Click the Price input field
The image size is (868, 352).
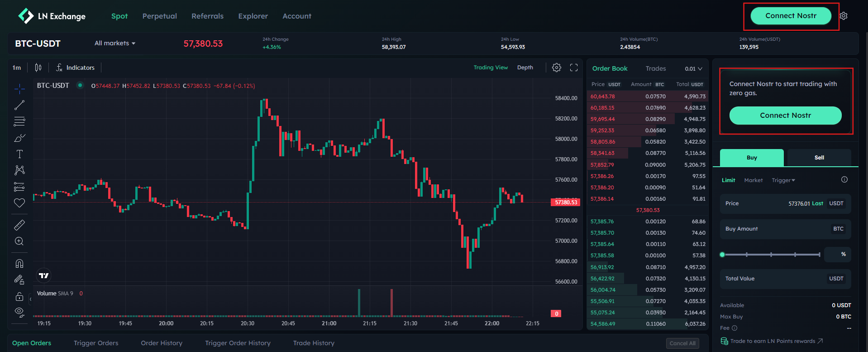[786, 203]
